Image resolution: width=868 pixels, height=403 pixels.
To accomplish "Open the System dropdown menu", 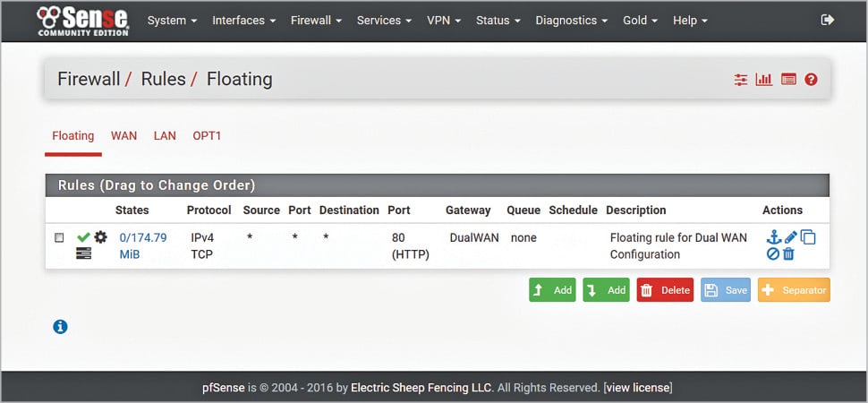I will tap(172, 21).
